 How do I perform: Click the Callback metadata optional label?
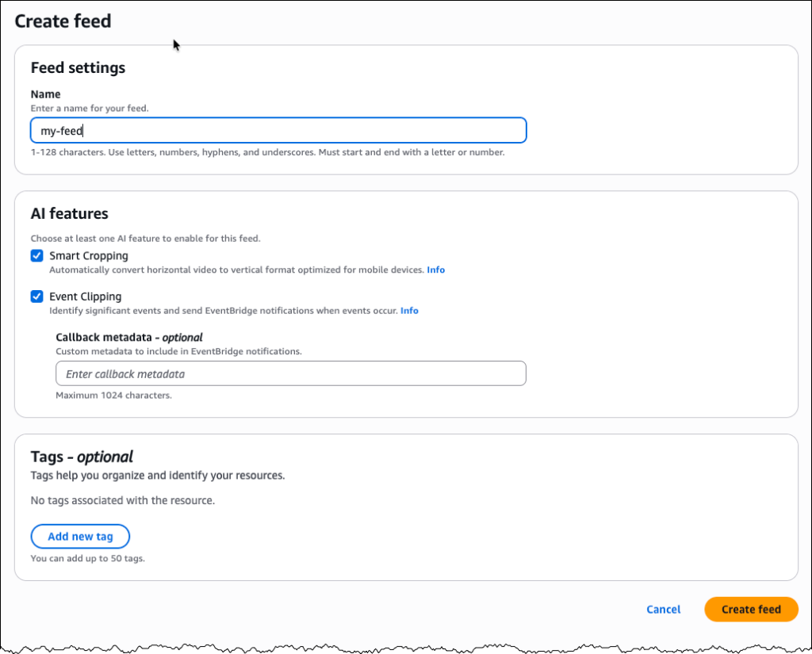tap(128, 337)
